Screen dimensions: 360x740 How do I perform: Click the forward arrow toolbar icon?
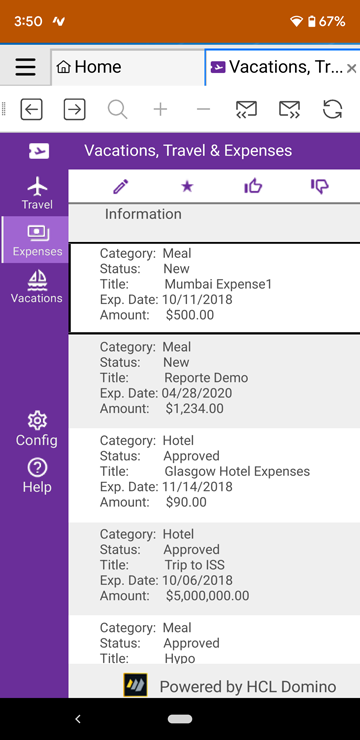point(75,109)
